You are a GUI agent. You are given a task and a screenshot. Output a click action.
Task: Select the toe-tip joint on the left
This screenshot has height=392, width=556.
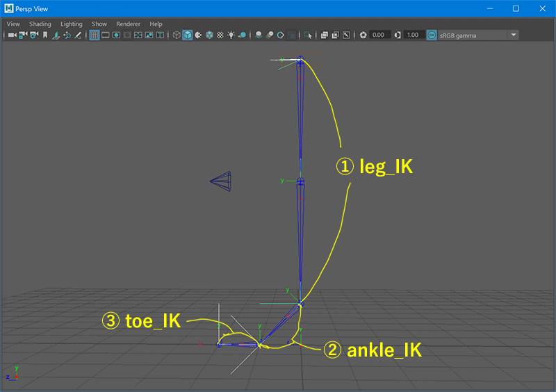219,344
